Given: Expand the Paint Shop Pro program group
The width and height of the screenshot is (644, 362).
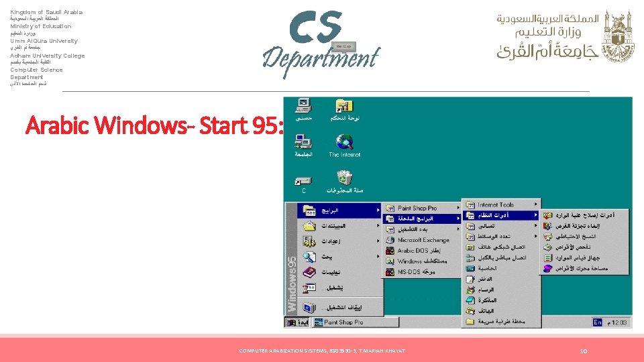Looking at the screenshot, I should [x=422, y=208].
